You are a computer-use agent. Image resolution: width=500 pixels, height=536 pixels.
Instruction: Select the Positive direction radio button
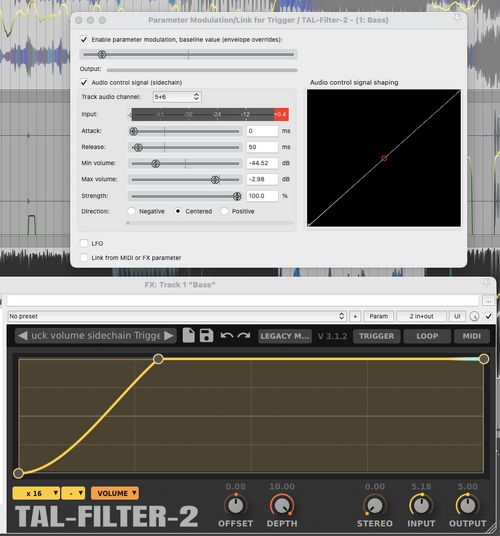pyautogui.click(x=224, y=211)
